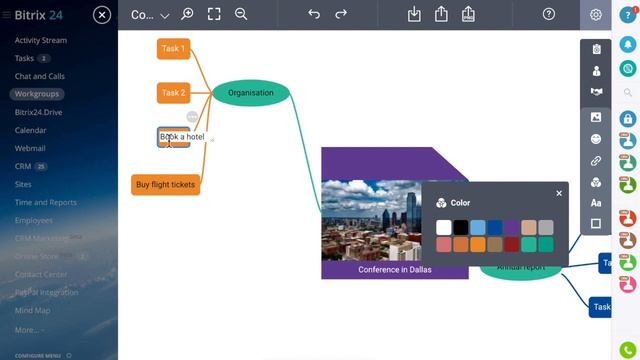This screenshot has height=360, width=640.
Task: Select the Organisation node
Action: pos(251,93)
